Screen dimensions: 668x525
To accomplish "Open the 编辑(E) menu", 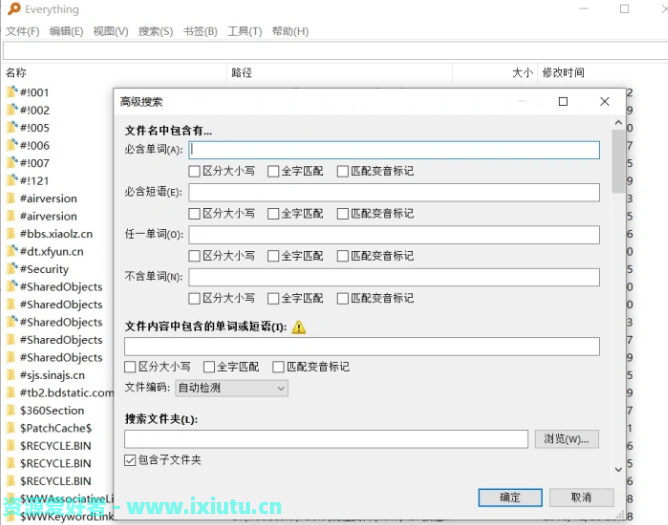I will 66,31.
